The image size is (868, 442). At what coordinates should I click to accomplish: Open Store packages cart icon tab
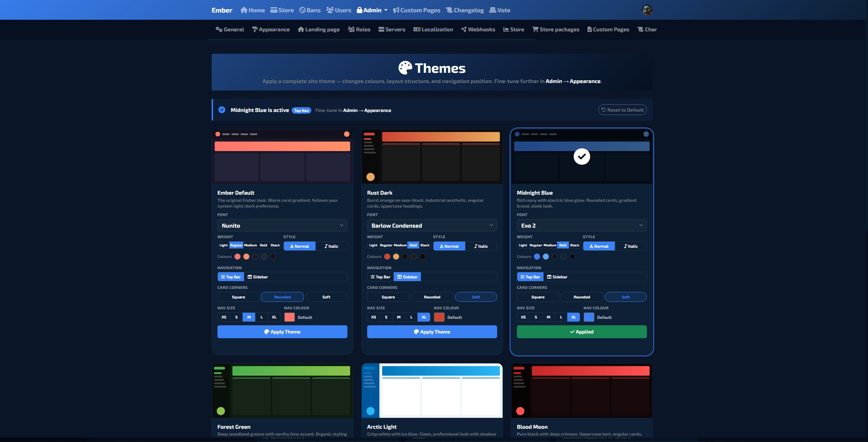point(535,30)
